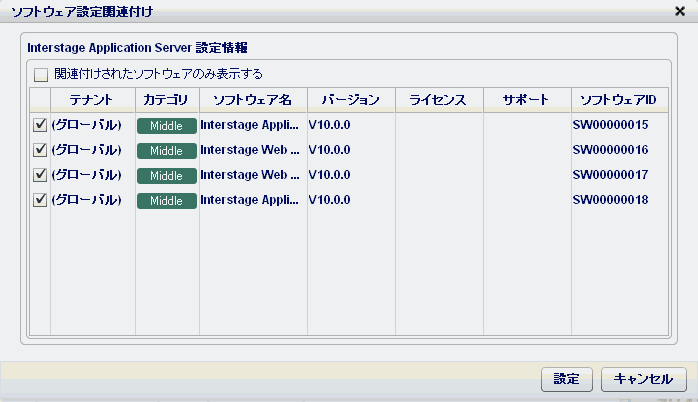Click the SW00000017 software ID cell

610,175
